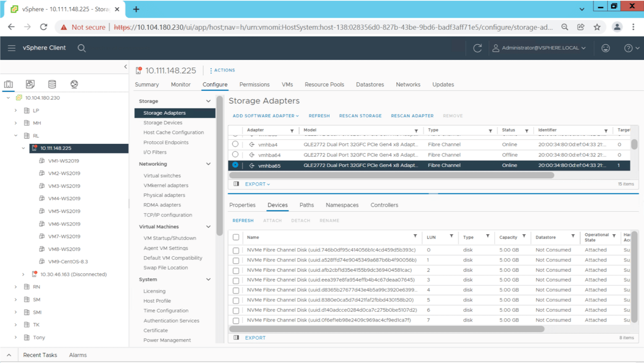Click the browser reload button
The width and height of the screenshot is (644, 363).
pyautogui.click(x=44, y=27)
